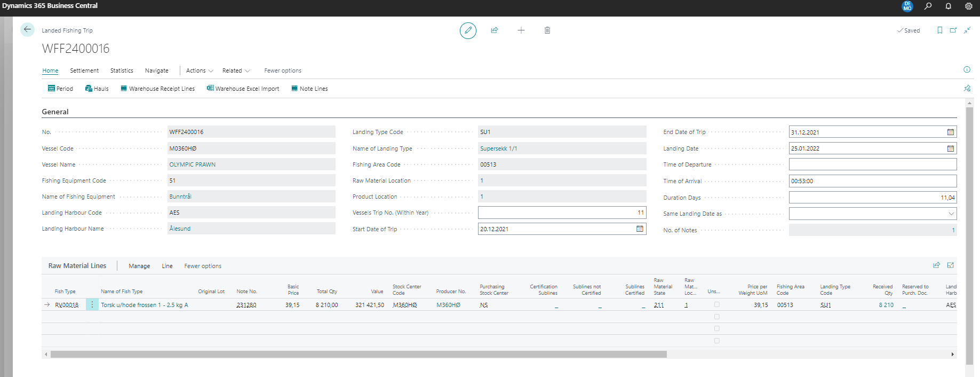Click the share icon in header

[x=495, y=30]
